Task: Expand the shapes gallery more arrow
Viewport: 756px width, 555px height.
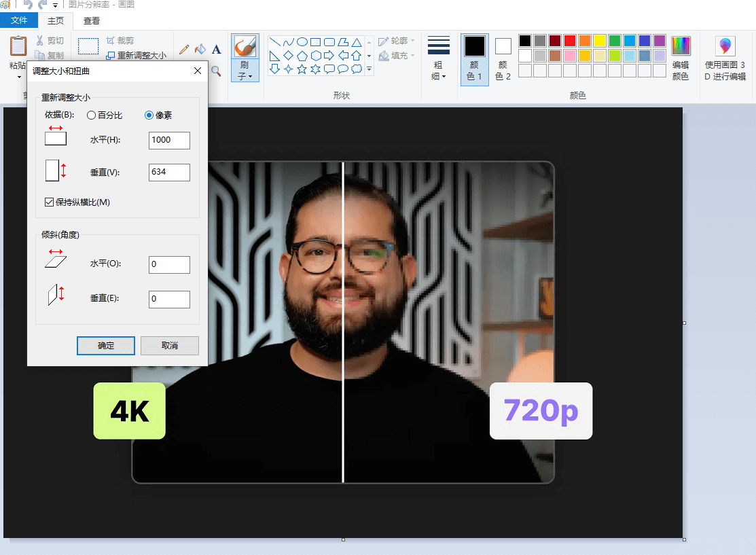Action: pos(370,69)
